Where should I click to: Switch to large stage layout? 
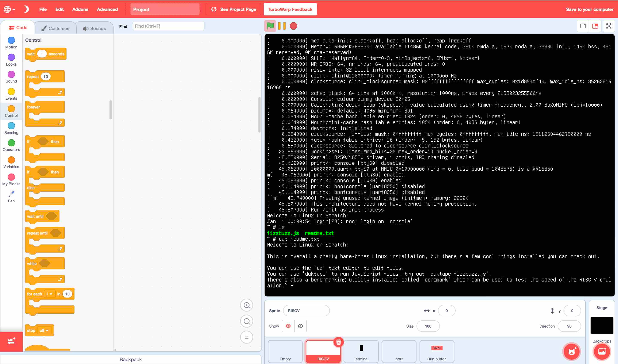click(x=595, y=26)
